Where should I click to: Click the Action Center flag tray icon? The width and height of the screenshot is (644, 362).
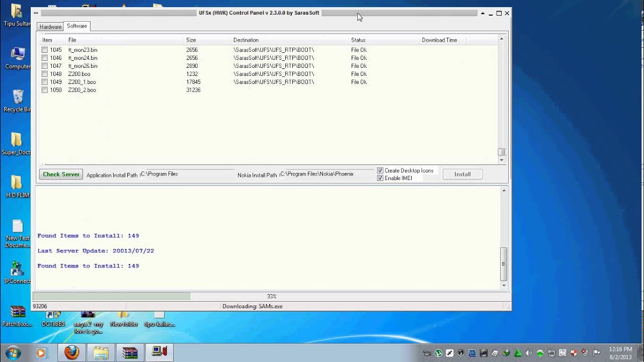[597, 353]
